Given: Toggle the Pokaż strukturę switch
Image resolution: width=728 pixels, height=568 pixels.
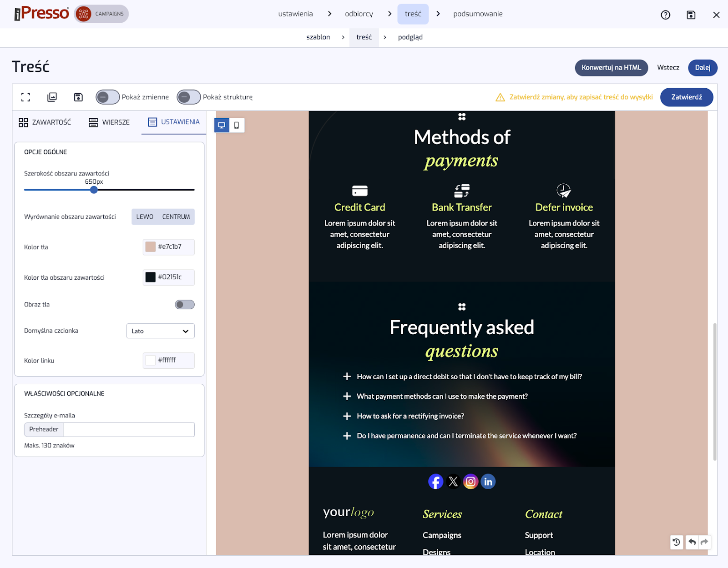Looking at the screenshot, I should pos(188,97).
